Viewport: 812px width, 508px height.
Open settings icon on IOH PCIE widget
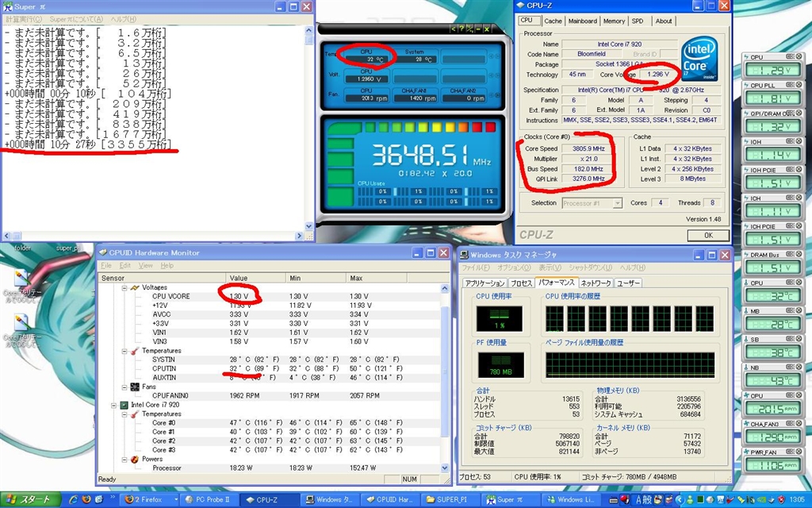point(790,170)
